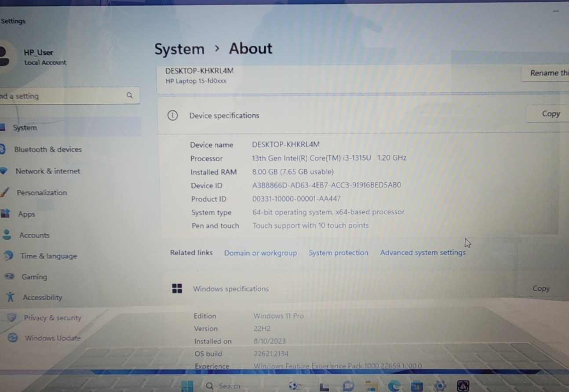Go to Gaming settings
This screenshot has width=569, height=392.
point(34,276)
